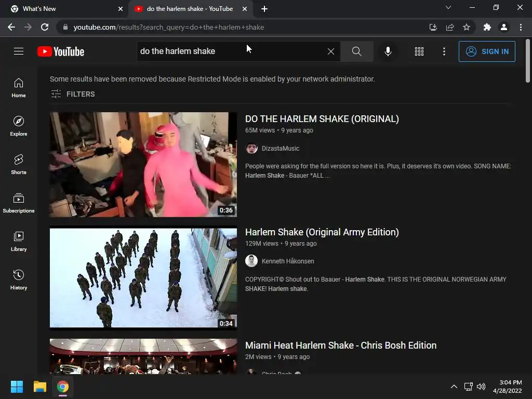View site information lock icon
This screenshot has height=399, width=532.
pos(65,27)
